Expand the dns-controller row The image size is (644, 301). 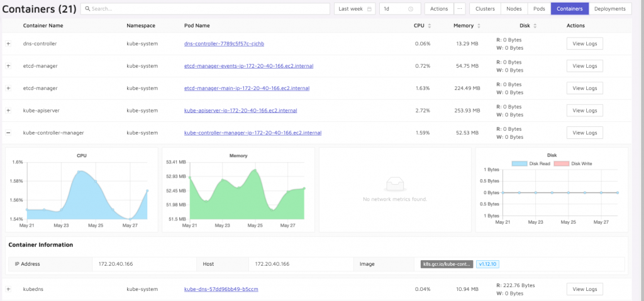[x=8, y=43]
